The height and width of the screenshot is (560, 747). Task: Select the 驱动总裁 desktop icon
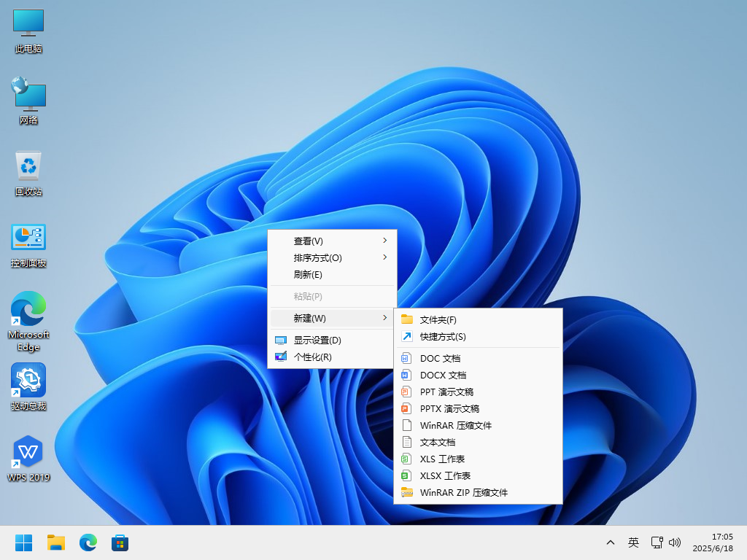28,381
